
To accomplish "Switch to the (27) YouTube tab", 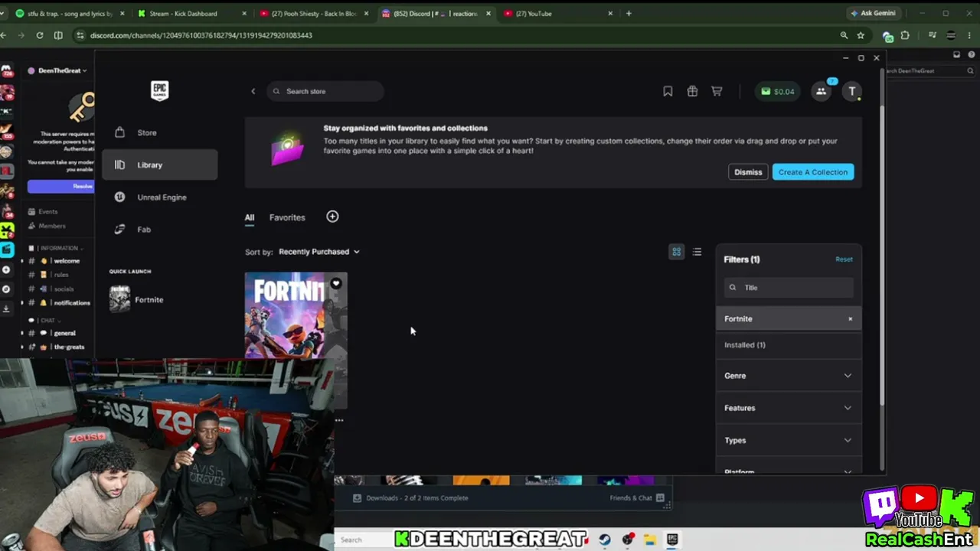I will coord(559,13).
